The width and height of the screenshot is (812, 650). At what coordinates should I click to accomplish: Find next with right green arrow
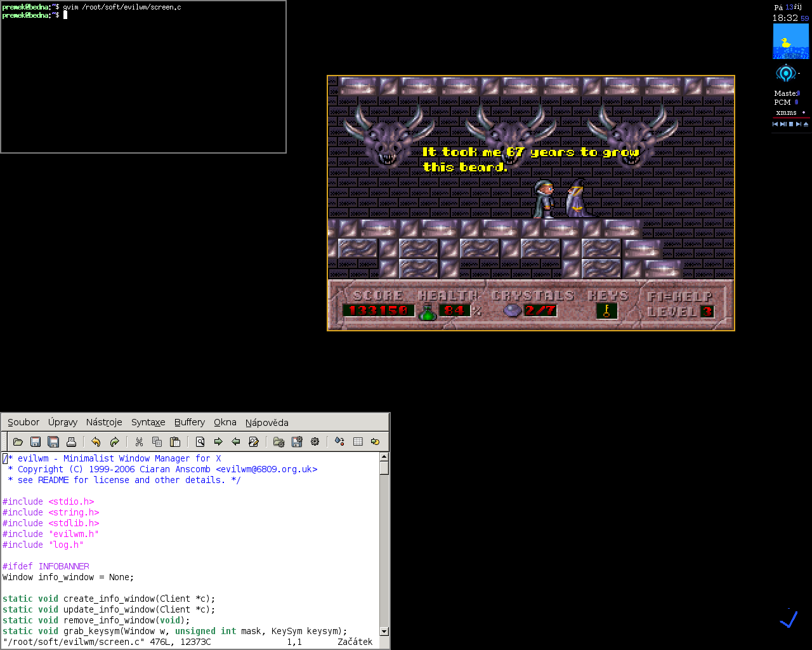[x=218, y=442]
